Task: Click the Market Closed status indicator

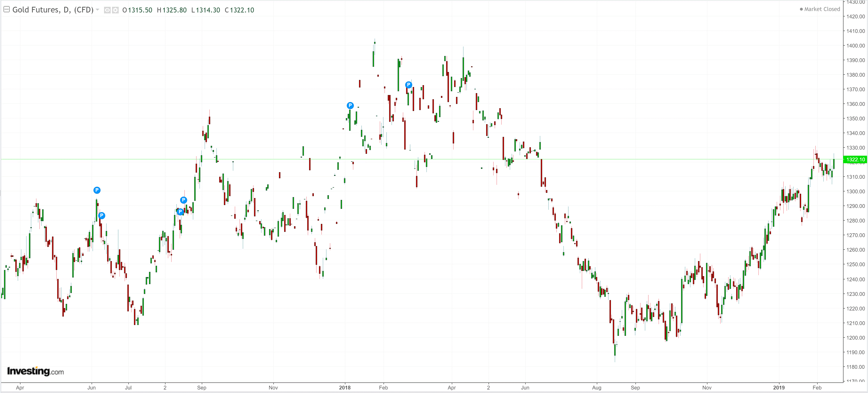Action: [820, 9]
